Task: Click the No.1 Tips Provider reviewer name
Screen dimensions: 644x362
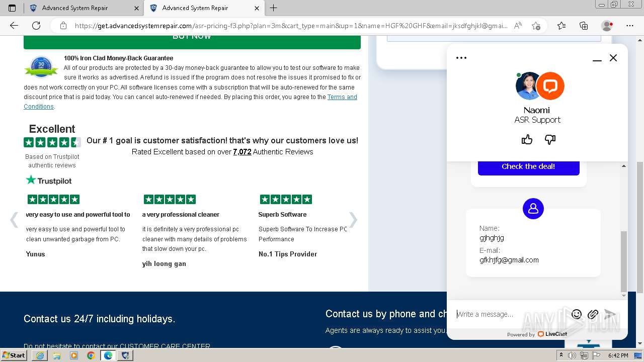Action: (x=288, y=254)
